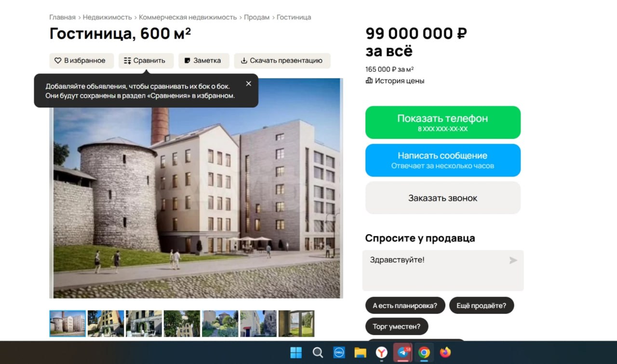Image resolution: width=617 pixels, height=364 pixels.
Task: Select quick reply Торг уместен?
Action: pyautogui.click(x=397, y=326)
